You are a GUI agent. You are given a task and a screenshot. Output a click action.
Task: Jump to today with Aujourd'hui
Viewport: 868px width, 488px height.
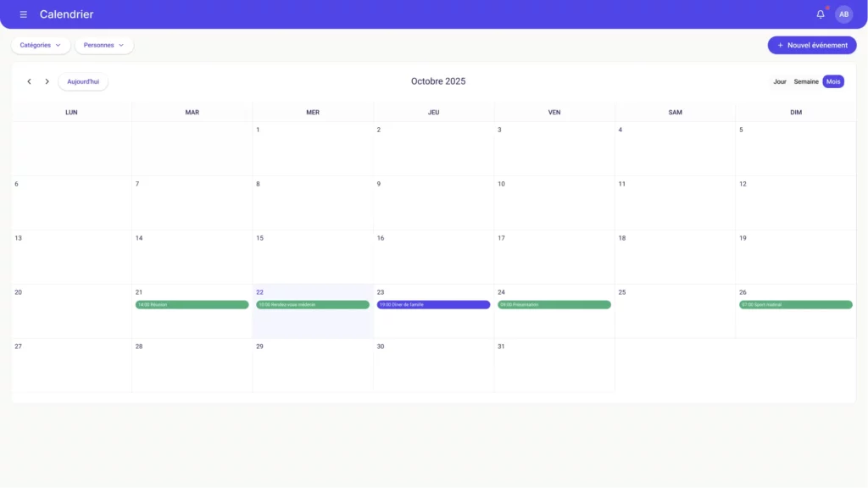(x=83, y=81)
